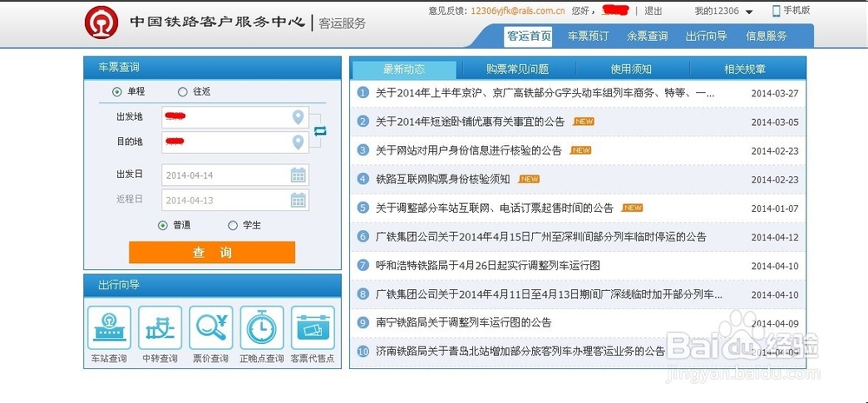Open notice 广铁集团4月11日至13日广深线加开列车
The width and height of the screenshot is (868, 403).
click(549, 294)
